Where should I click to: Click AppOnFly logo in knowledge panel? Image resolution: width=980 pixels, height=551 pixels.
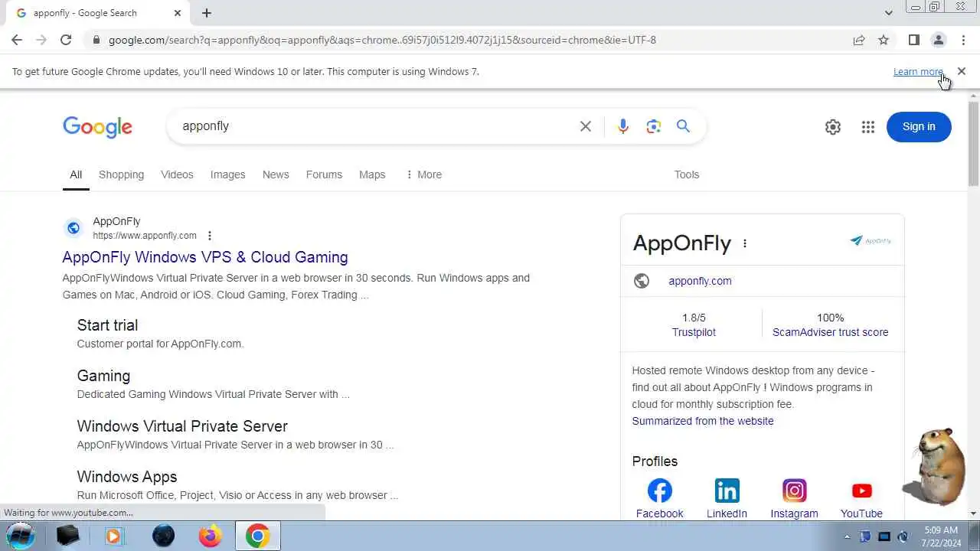871,240
